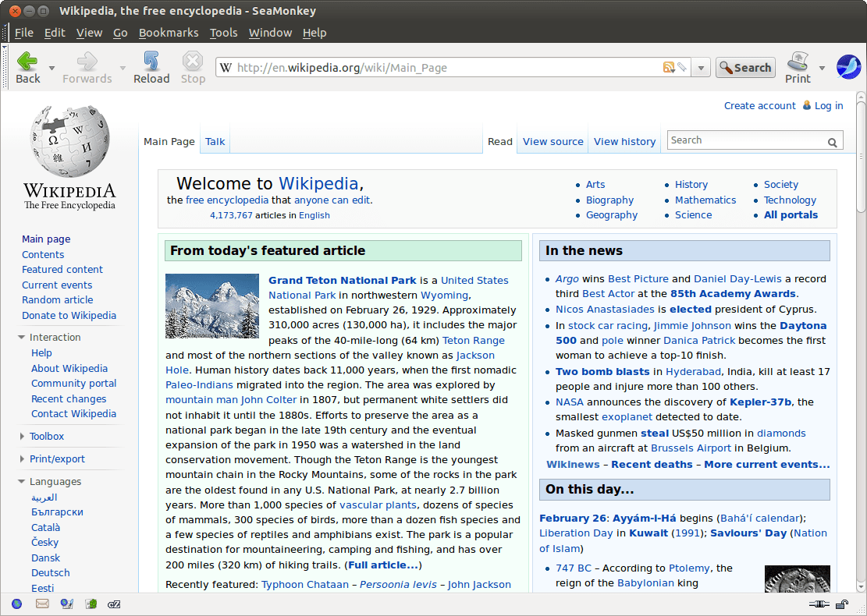The width and height of the screenshot is (867, 616).
Task: Open the File menu
Action: click(23, 33)
